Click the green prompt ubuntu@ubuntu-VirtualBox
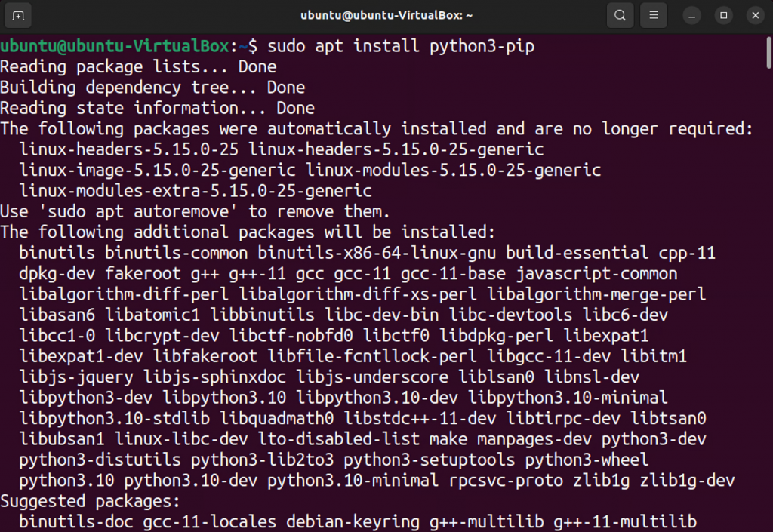The width and height of the screenshot is (773, 532). tap(113, 46)
